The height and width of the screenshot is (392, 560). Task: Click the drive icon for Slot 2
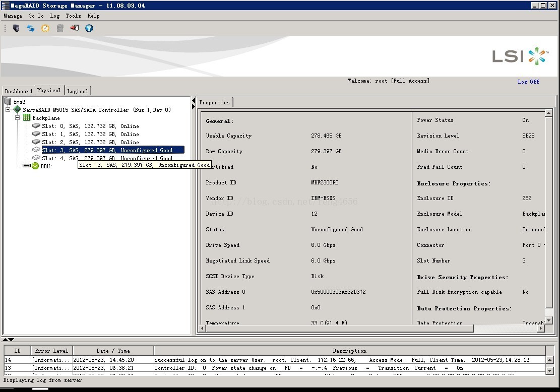pyautogui.click(x=36, y=142)
